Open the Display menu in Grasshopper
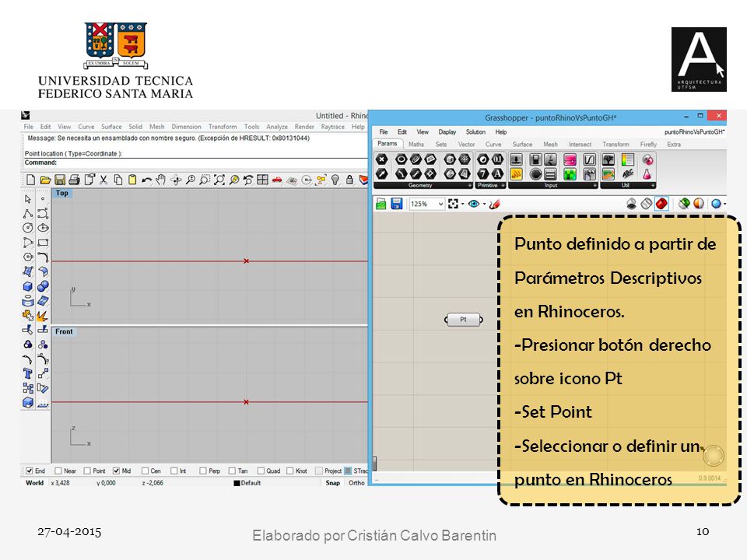The image size is (747, 560). 447,132
